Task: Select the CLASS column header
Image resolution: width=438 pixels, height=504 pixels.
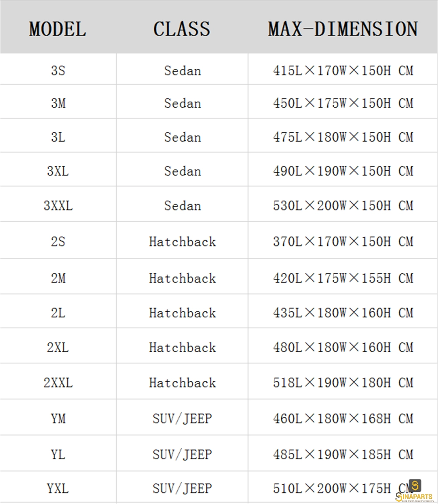Action: pos(182,29)
